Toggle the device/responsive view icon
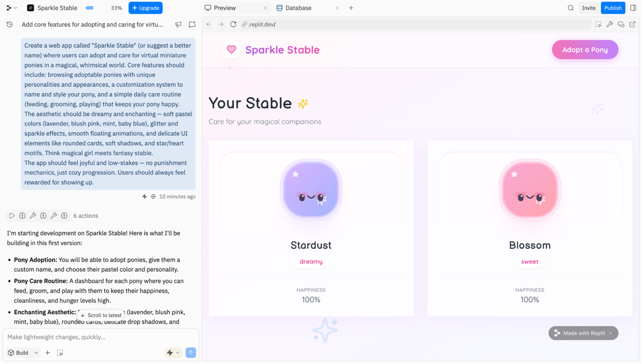The width and height of the screenshot is (642, 364). (x=621, y=24)
